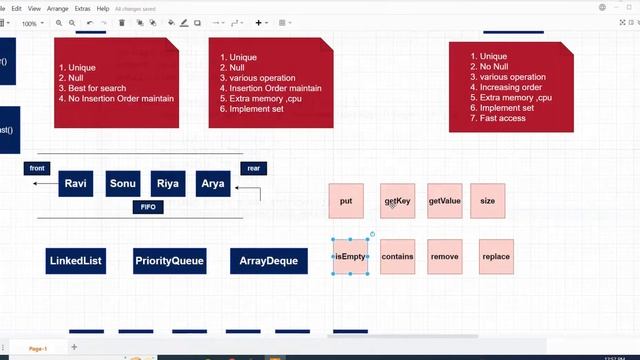Click the zoom out magnifier icon
This screenshot has width=640, height=360.
coord(72,23)
